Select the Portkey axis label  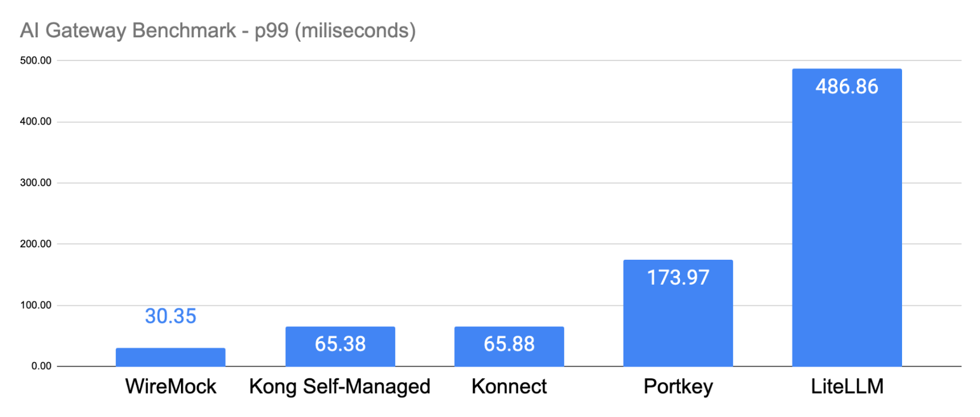(678, 386)
